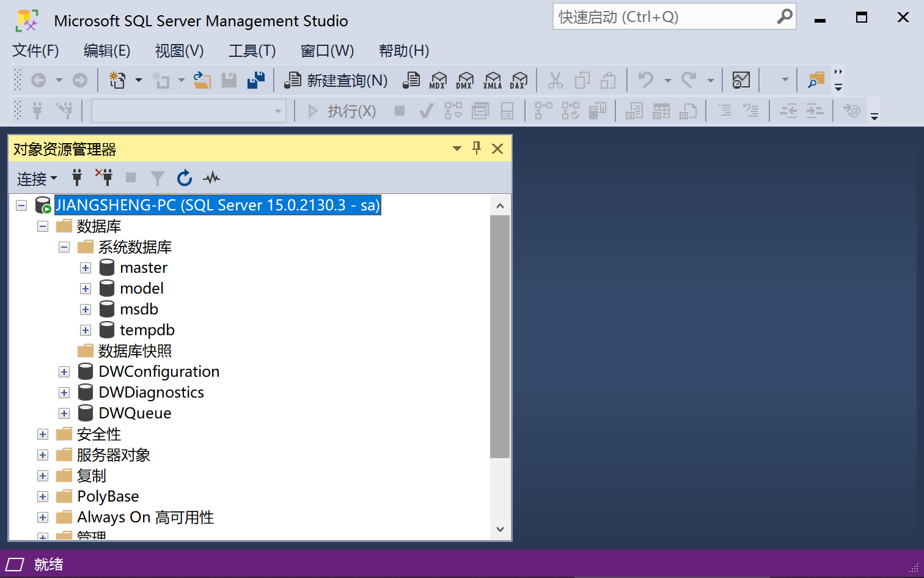Click the Save All toolbar icon
Viewport: 924px width, 578px height.
click(x=256, y=80)
